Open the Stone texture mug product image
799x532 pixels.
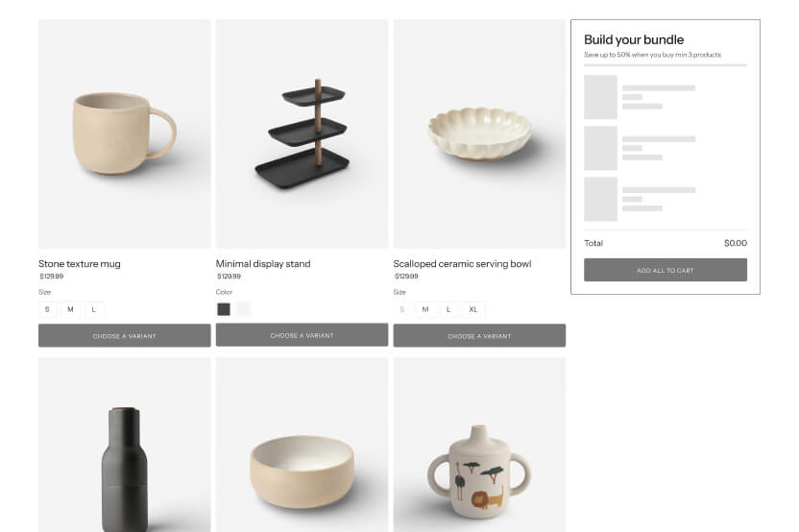[x=124, y=134]
